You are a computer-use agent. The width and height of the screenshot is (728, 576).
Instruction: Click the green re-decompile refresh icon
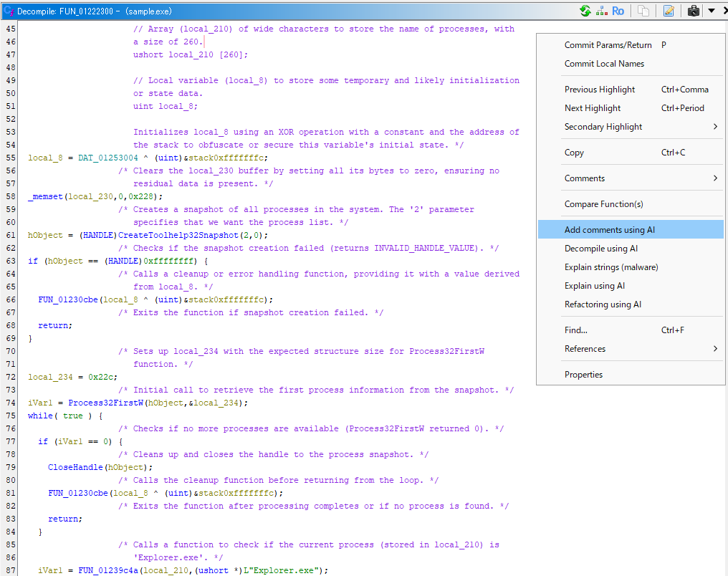pyautogui.click(x=585, y=11)
